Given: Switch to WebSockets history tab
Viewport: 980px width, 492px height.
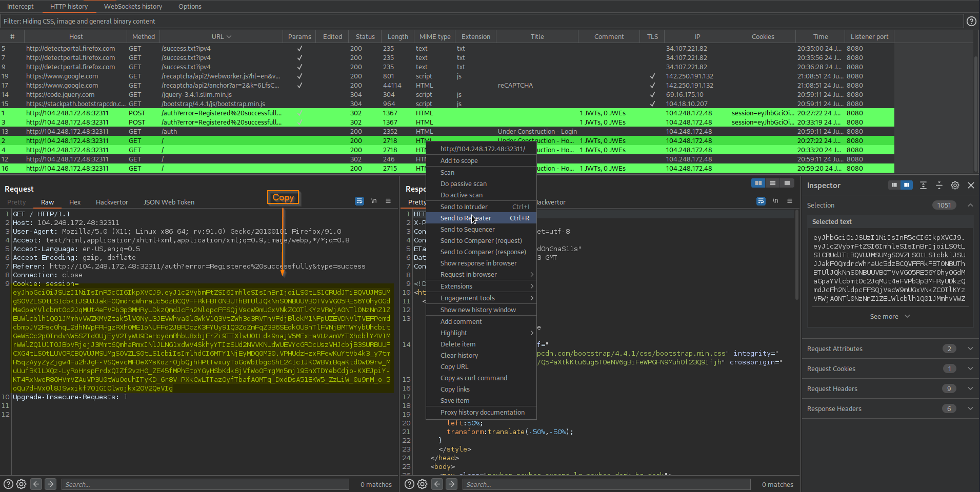Looking at the screenshot, I should (133, 6).
